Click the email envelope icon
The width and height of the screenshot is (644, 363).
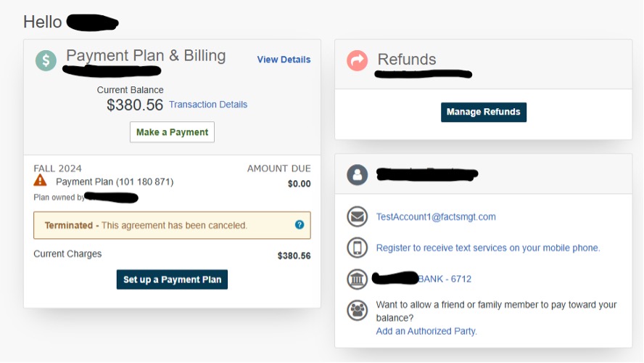point(357,217)
